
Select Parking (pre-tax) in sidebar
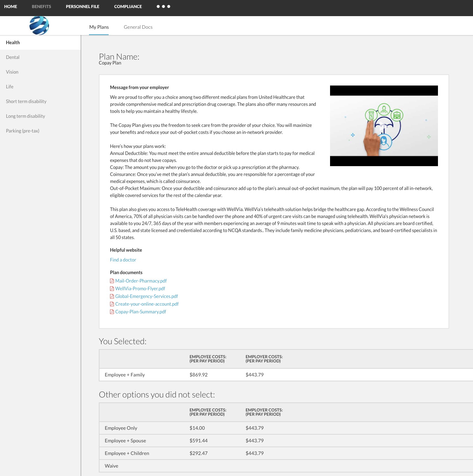point(40,131)
